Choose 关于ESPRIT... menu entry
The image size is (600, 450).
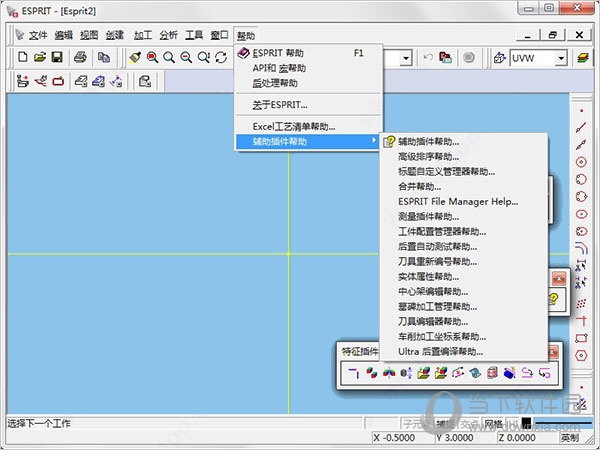(x=308, y=104)
